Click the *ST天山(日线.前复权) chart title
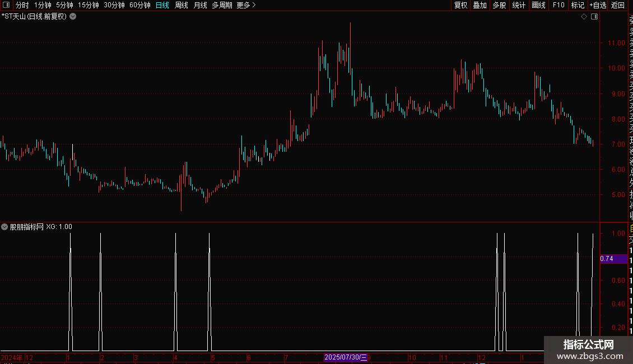 [34, 17]
